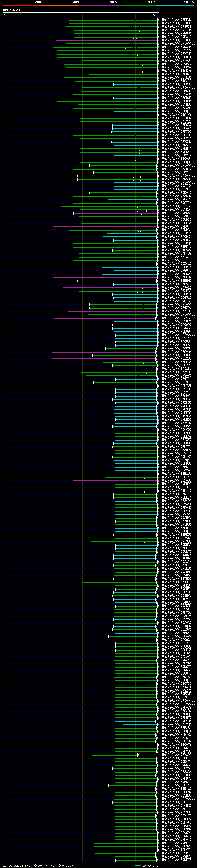Select UniRef100_A3C4M8 hit
197x868 pixels.
click(177, 135)
